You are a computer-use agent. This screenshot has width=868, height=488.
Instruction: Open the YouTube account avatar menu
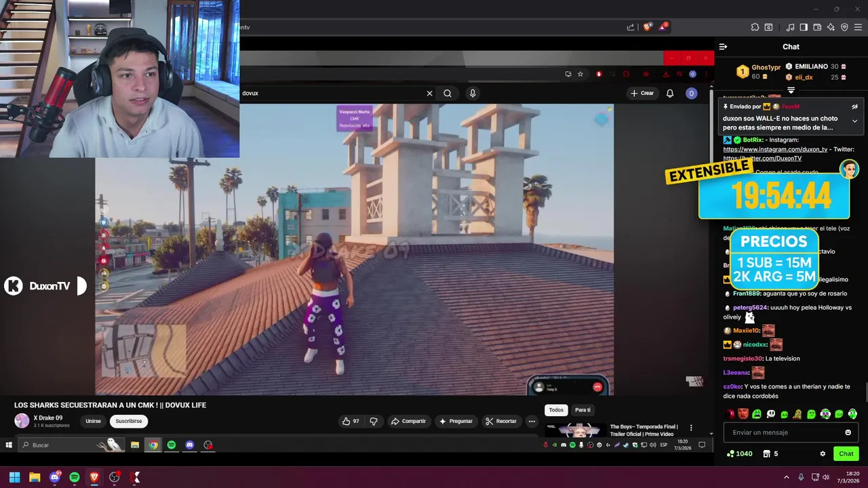click(x=691, y=94)
